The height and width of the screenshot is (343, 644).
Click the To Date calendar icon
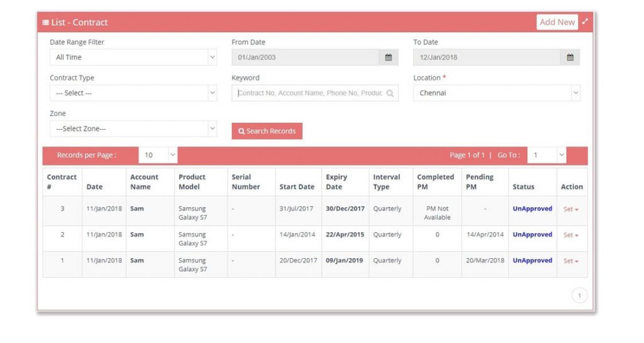click(570, 57)
